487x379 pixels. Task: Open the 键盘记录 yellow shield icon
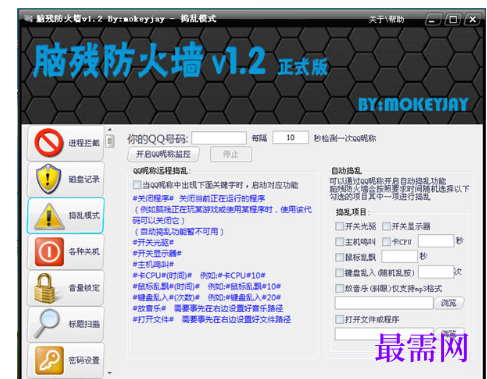tap(49, 179)
